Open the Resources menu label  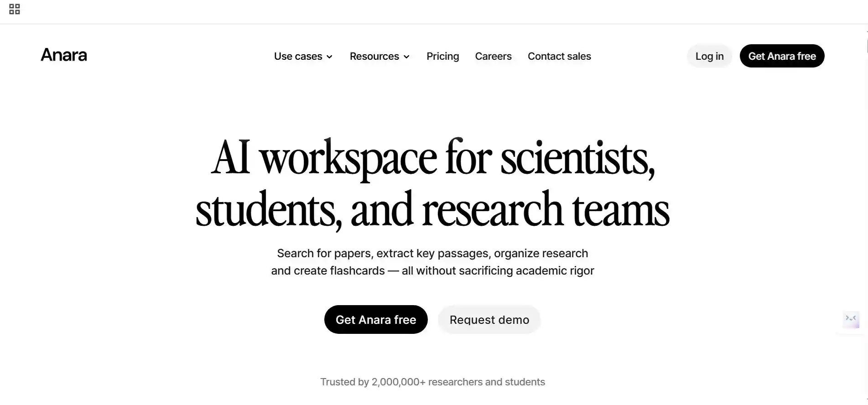[x=374, y=56]
